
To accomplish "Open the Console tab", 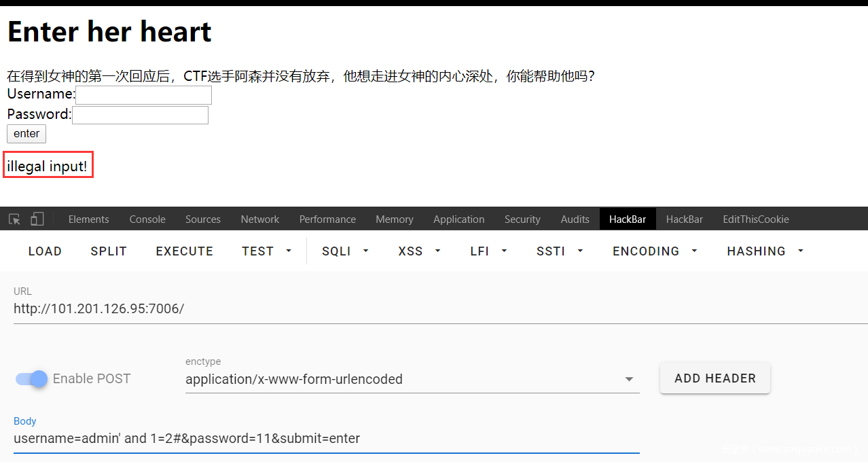I will click(x=147, y=219).
